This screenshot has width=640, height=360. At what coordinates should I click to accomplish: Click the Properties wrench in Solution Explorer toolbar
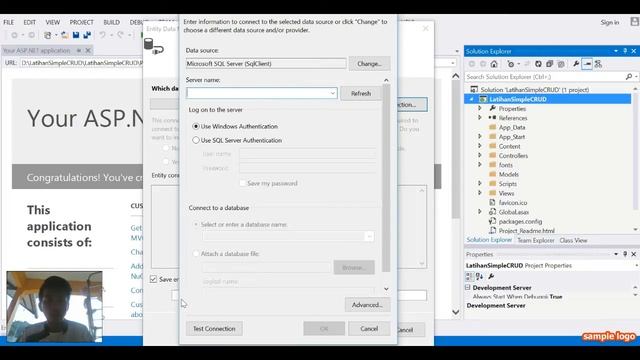pyautogui.click(x=576, y=64)
